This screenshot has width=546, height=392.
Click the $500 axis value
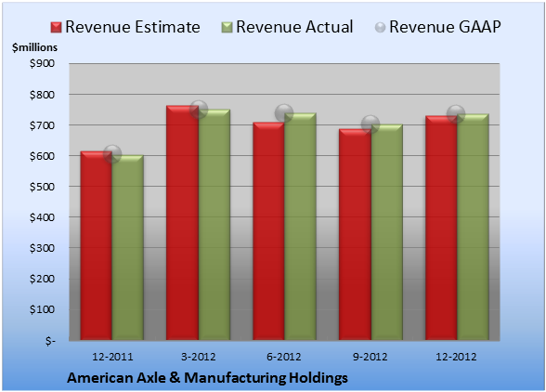click(42, 187)
